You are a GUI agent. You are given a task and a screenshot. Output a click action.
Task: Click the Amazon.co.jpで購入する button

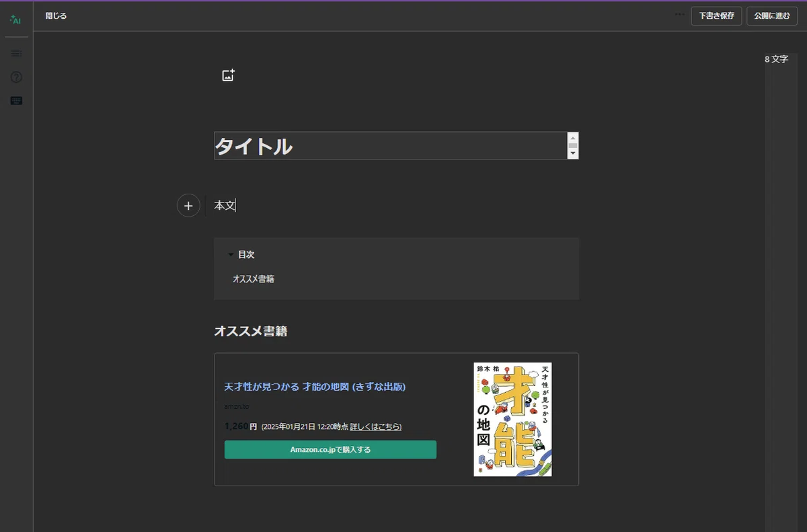click(330, 449)
